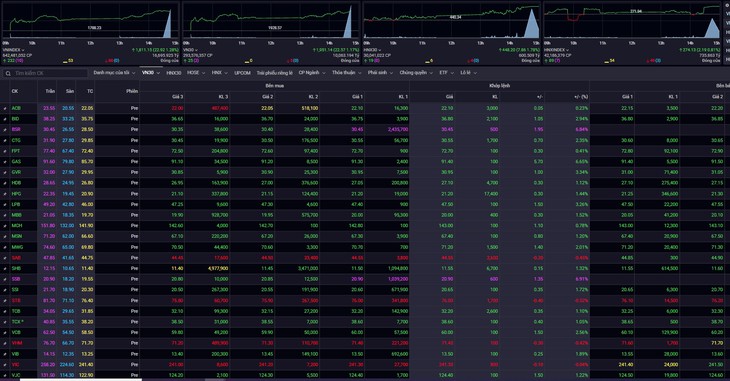730x381 pixels.
Task: Pin the BID stock row
Action: click(x=5, y=119)
